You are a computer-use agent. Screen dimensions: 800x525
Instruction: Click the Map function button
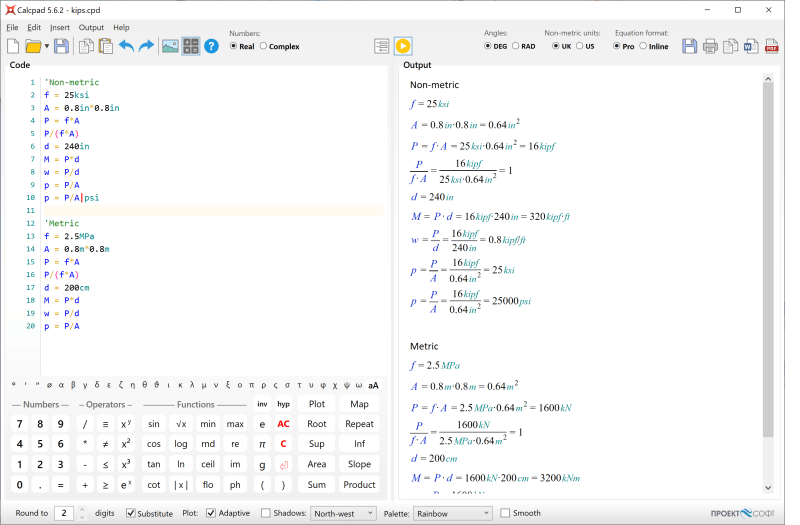(x=359, y=404)
